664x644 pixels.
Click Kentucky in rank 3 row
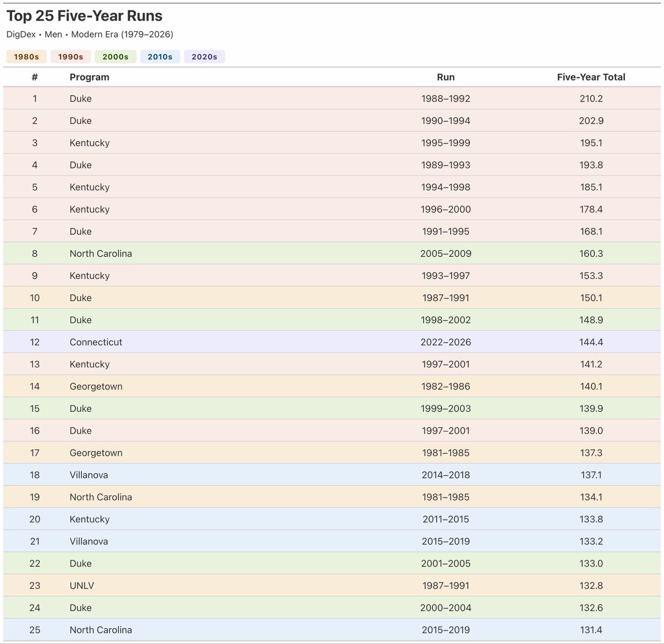90,143
